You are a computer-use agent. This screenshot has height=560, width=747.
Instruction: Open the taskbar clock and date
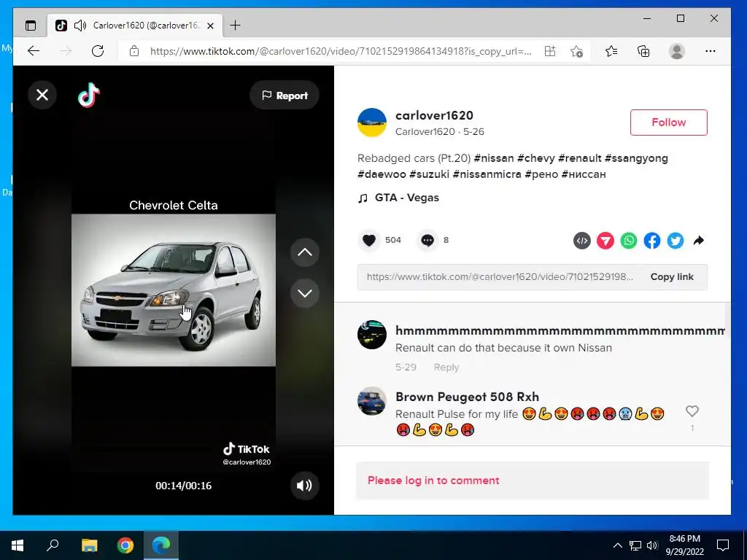684,545
